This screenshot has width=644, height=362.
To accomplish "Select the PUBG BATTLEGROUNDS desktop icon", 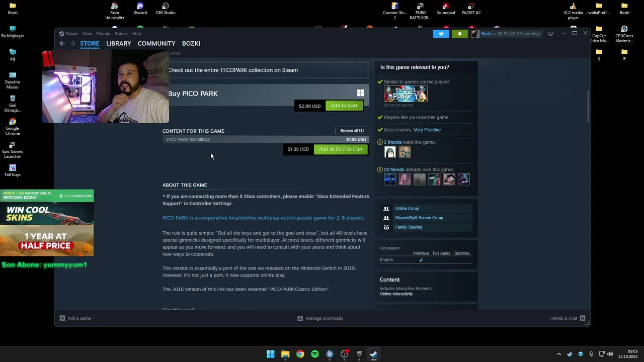I will coord(421,11).
